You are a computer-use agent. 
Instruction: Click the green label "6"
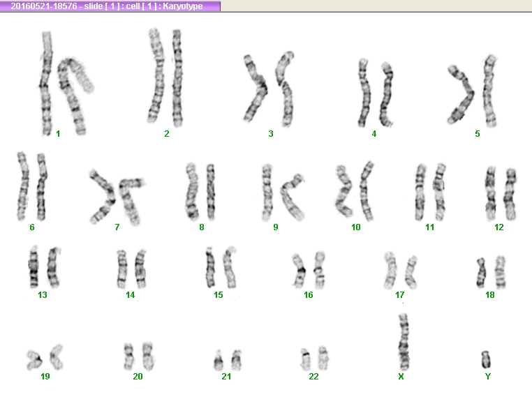click(x=32, y=227)
